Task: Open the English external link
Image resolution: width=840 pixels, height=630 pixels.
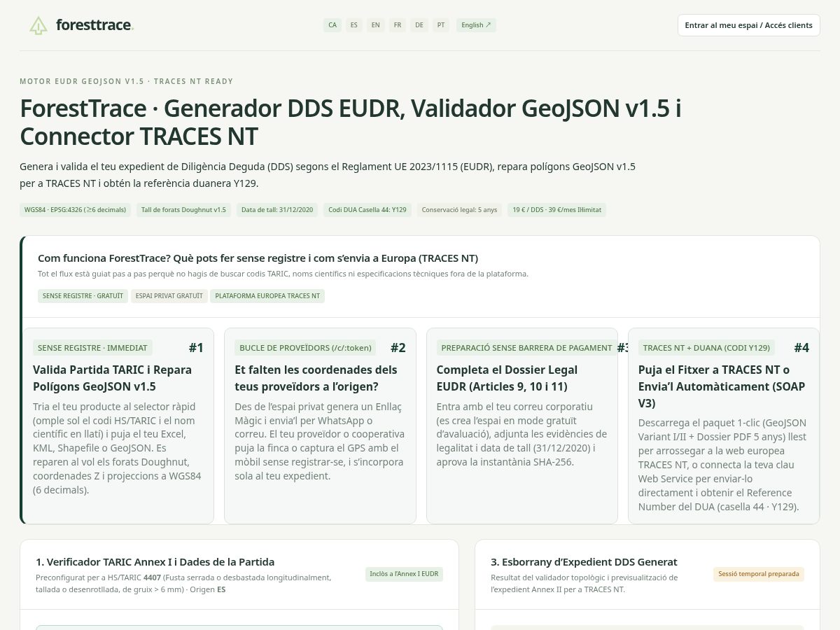Action: click(x=476, y=25)
